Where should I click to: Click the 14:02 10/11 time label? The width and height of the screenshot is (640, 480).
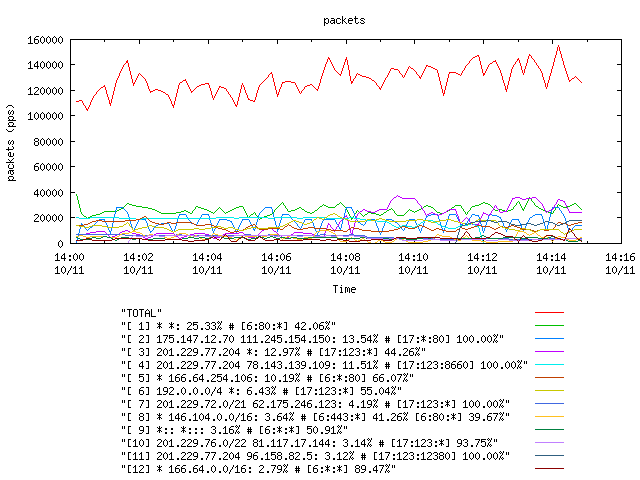tap(138, 264)
